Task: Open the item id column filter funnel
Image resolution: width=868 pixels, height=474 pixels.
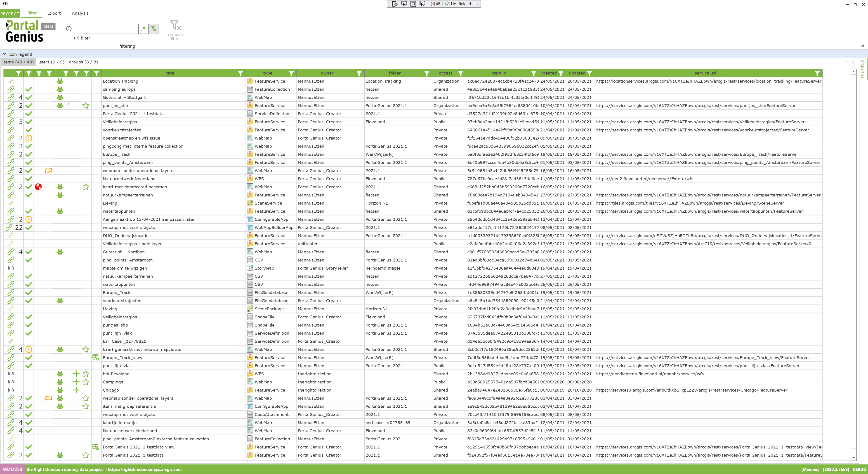Action: coord(534,73)
